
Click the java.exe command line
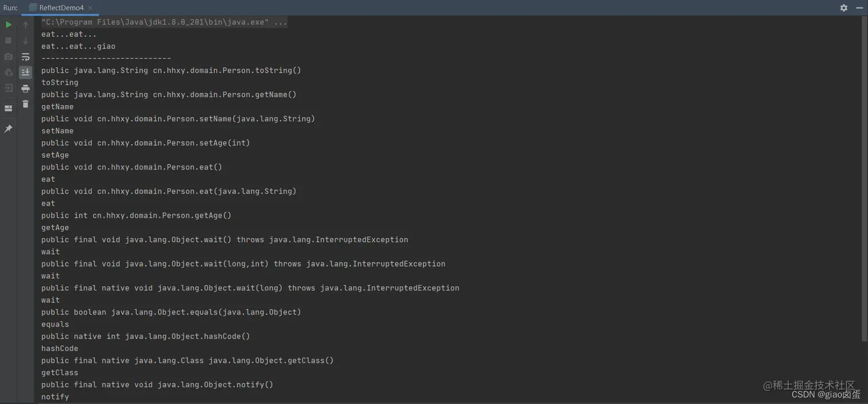(164, 22)
